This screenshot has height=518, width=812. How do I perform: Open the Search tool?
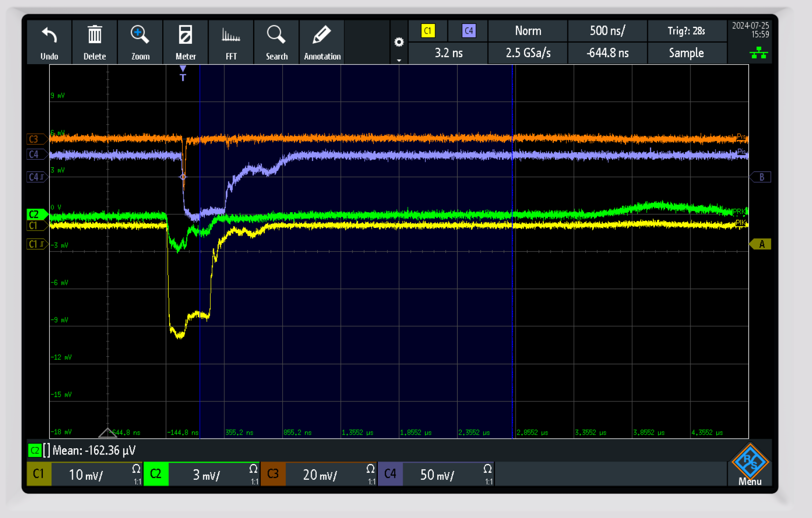[x=276, y=36]
